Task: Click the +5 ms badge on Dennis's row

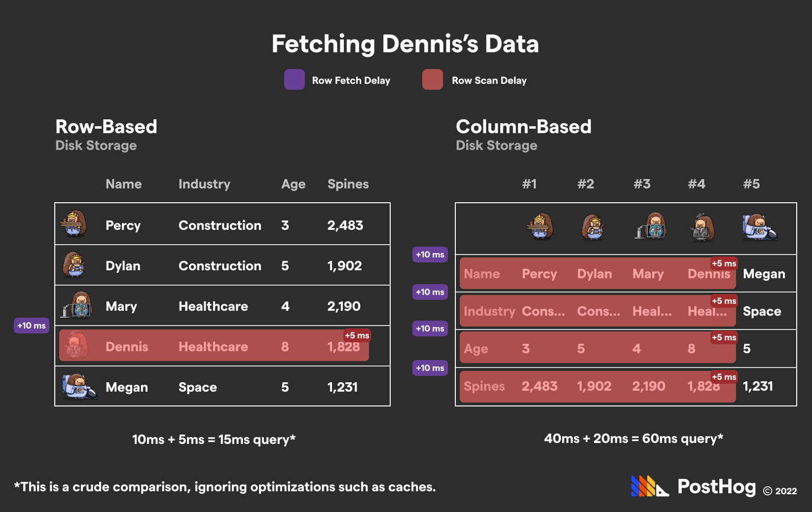Action: 357,335
